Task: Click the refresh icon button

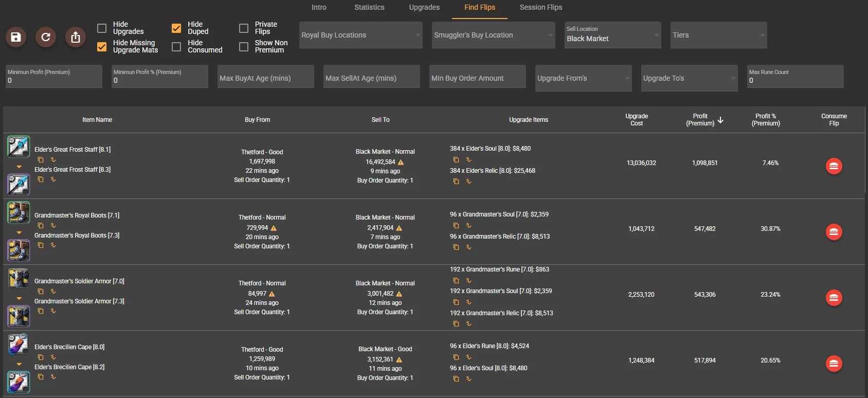Action: tap(46, 37)
